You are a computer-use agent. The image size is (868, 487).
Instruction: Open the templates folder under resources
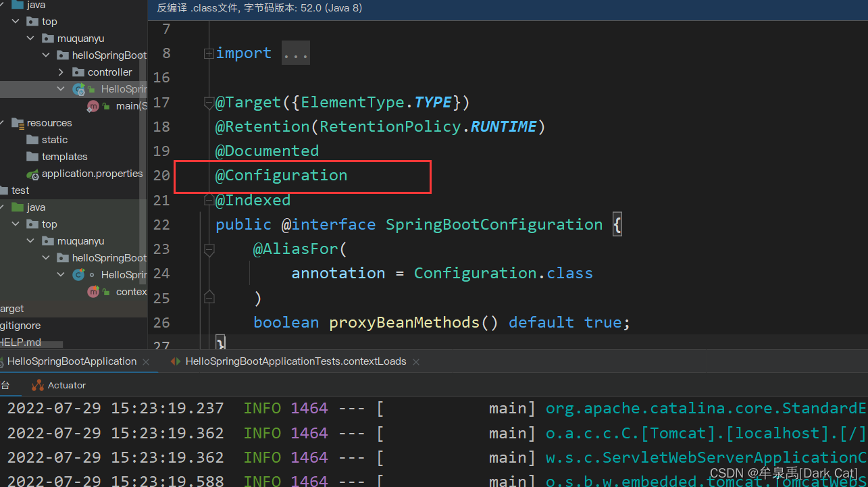(65, 157)
